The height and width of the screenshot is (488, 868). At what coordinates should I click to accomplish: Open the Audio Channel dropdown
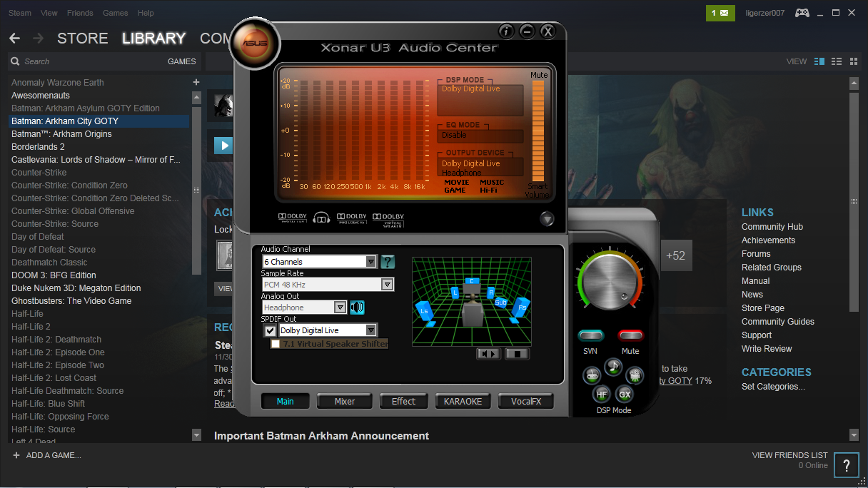pyautogui.click(x=370, y=262)
